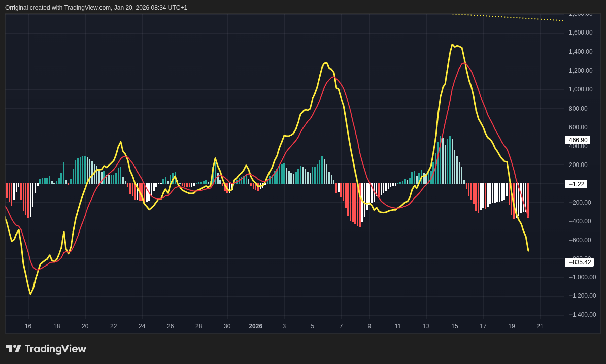Image resolution: width=606 pixels, height=364 pixels.
Task: Click date 7 on the time axis
Action: 341,326
